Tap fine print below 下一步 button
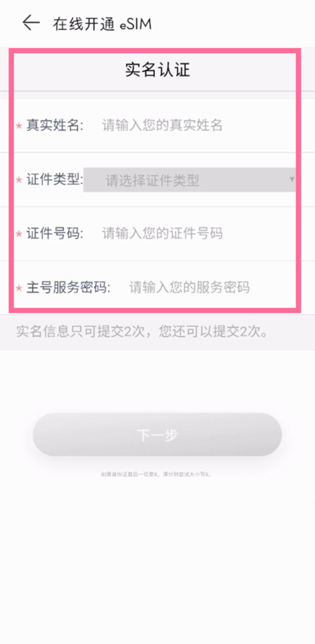315x644 pixels. coord(156,474)
